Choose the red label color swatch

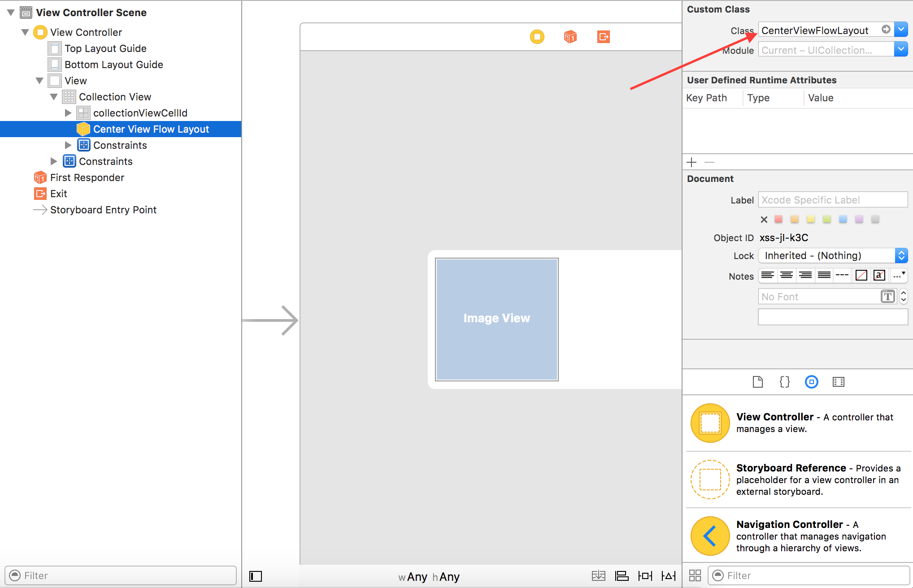pyautogui.click(x=778, y=219)
